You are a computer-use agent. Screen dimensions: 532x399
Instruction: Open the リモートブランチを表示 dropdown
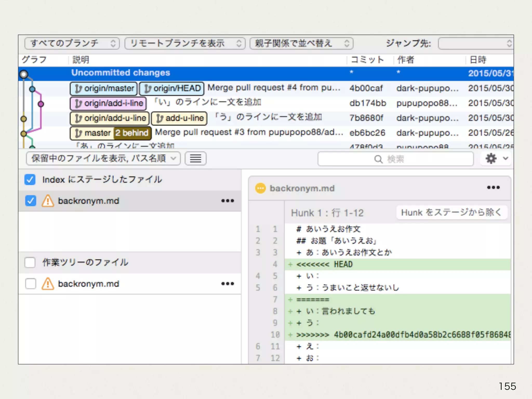[185, 43]
